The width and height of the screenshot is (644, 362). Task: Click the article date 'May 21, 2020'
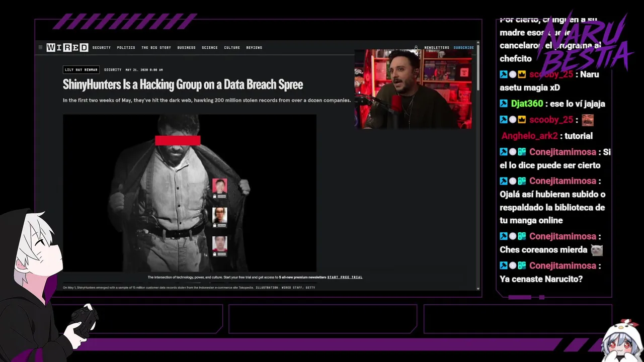(x=144, y=70)
